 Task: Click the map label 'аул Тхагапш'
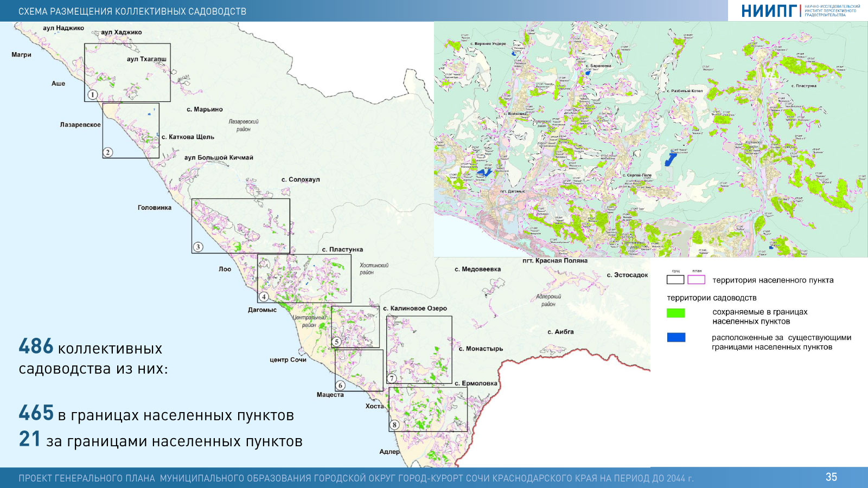[x=146, y=59]
